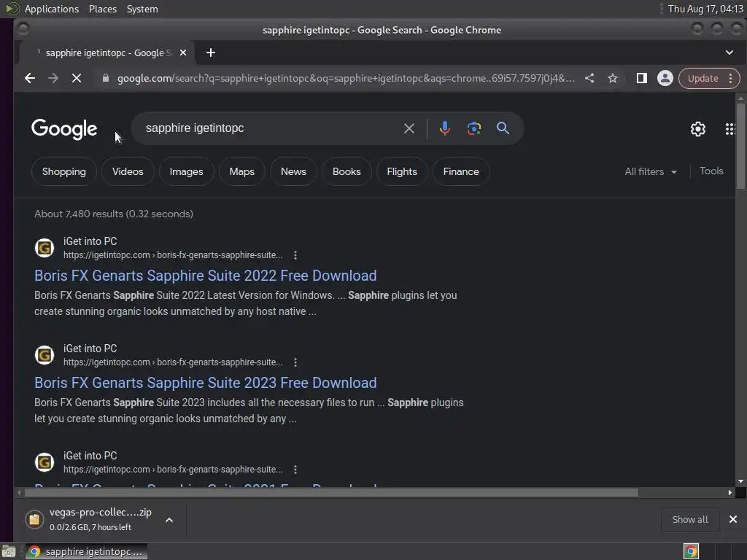Image resolution: width=747 pixels, height=560 pixels.
Task: Switch to Finance results
Action: 461,171
